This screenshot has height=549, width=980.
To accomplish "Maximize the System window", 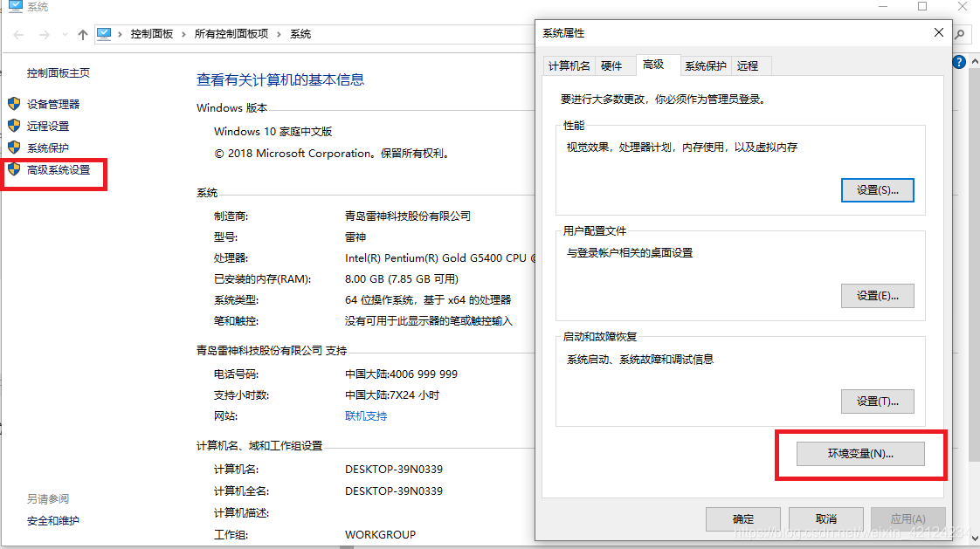I will coord(922,6).
